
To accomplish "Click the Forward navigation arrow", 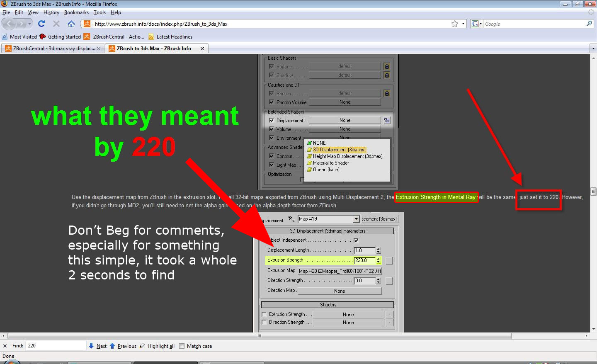I will point(21,24).
